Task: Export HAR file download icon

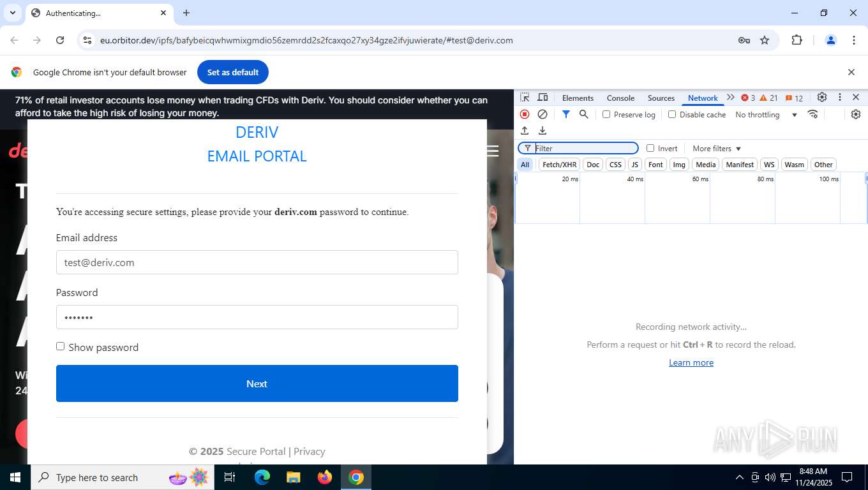Action: pos(542,131)
